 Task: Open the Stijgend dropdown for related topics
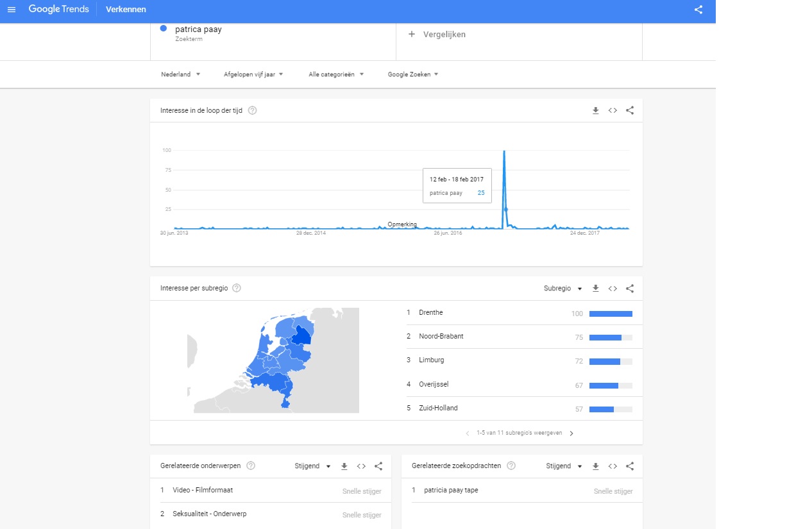313,466
